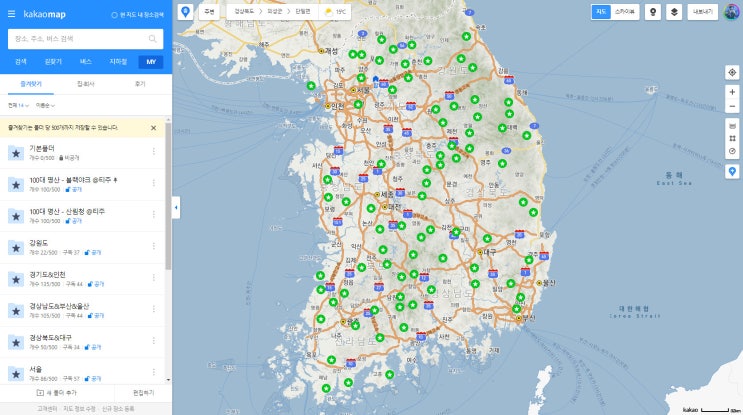Click 새 폴더 추가 button

[57, 393]
